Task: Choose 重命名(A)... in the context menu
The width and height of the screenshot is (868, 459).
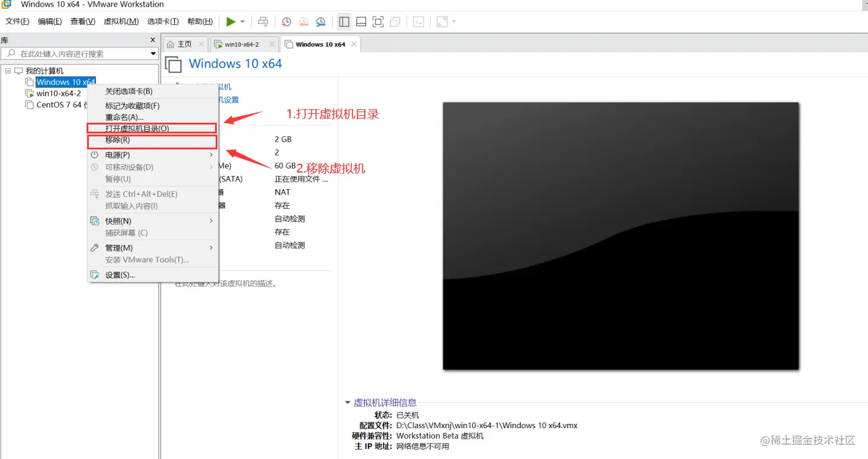Action: (153, 117)
